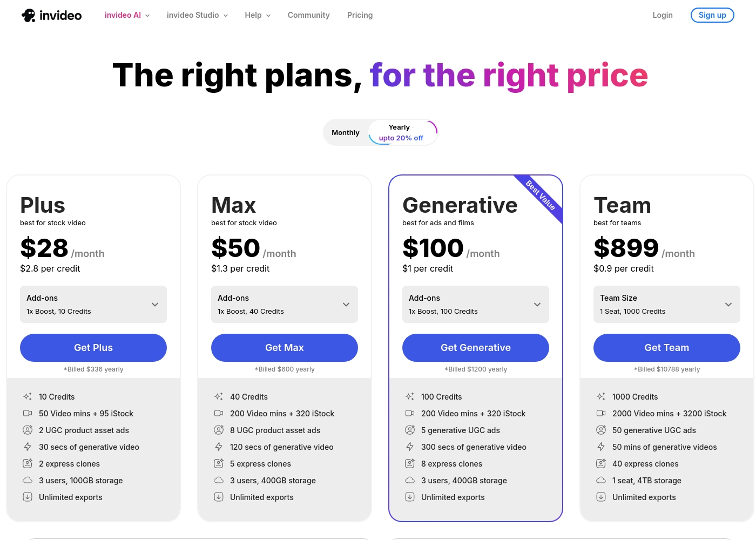Viewport: 756px width, 540px height.
Task: Click the sparkle icon beside 10 Credits
Action: point(28,396)
